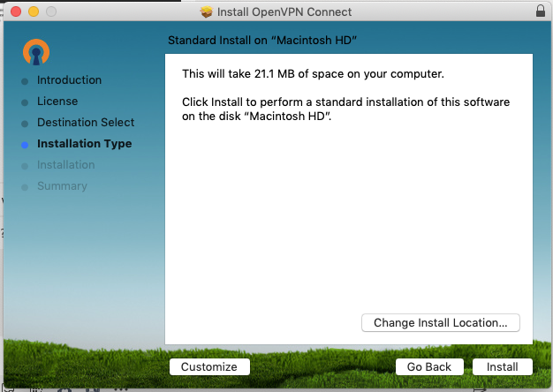Click the 21.1 MB space message text
The image size is (553, 392).
(313, 73)
